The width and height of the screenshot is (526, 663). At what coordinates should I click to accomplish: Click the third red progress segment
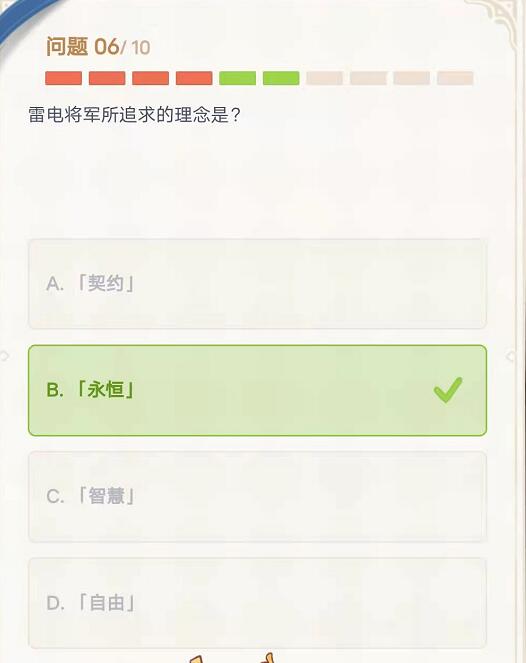151,78
